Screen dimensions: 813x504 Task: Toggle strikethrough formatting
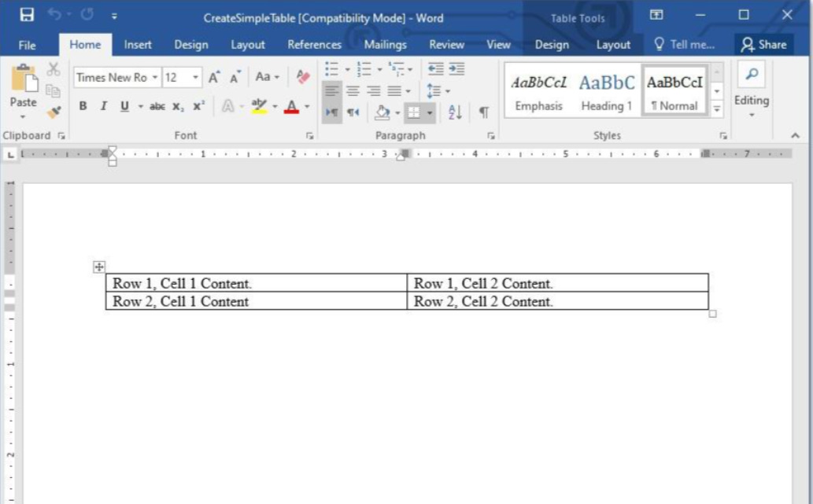click(x=157, y=107)
